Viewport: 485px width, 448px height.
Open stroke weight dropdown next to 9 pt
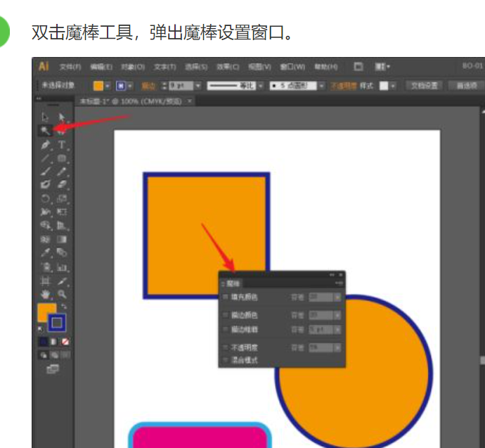198,86
